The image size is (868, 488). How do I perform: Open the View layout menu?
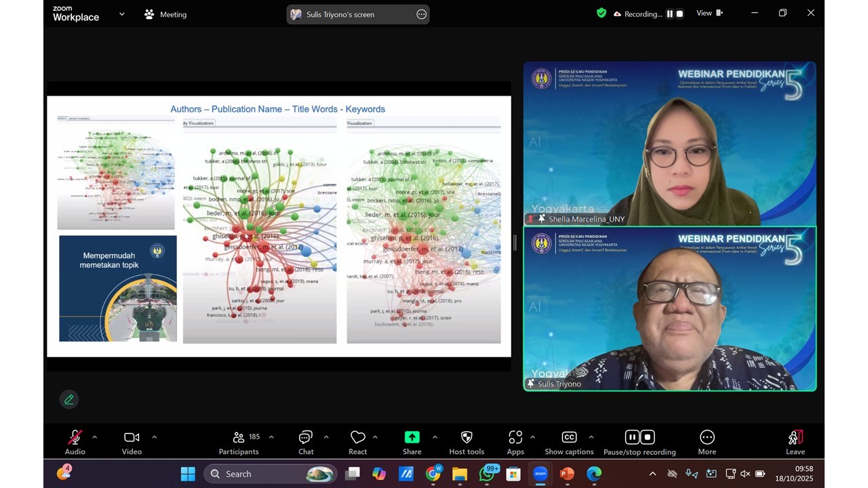709,14
